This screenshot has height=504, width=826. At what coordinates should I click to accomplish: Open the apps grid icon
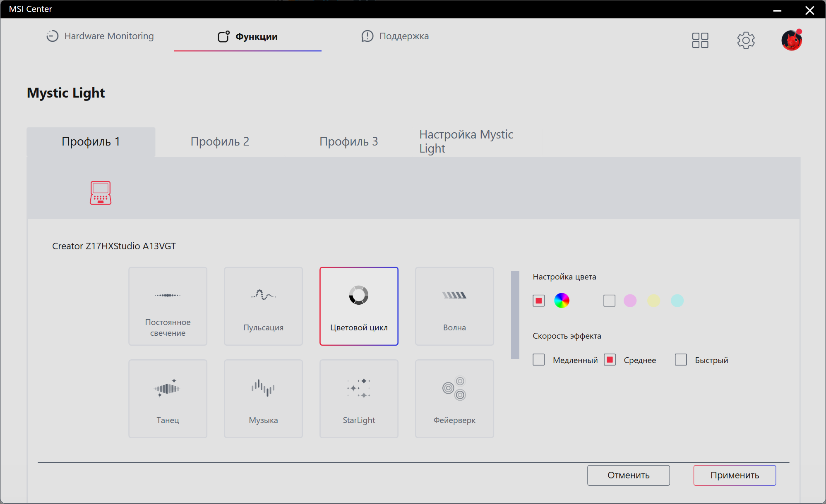[700, 41]
